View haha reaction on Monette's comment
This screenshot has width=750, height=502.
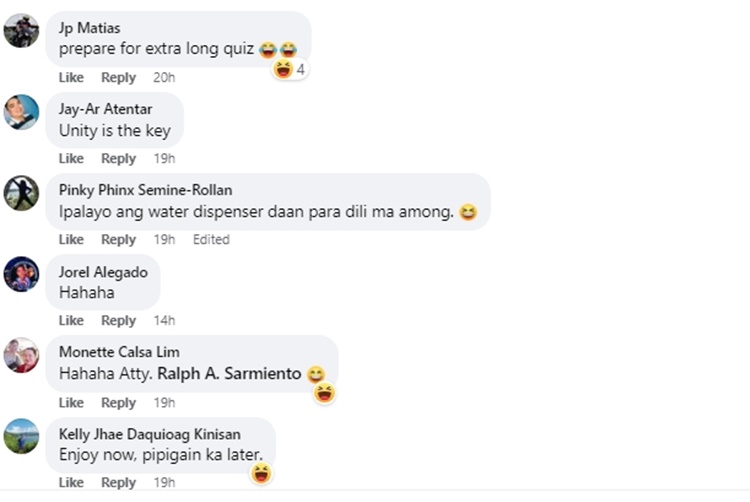(324, 393)
